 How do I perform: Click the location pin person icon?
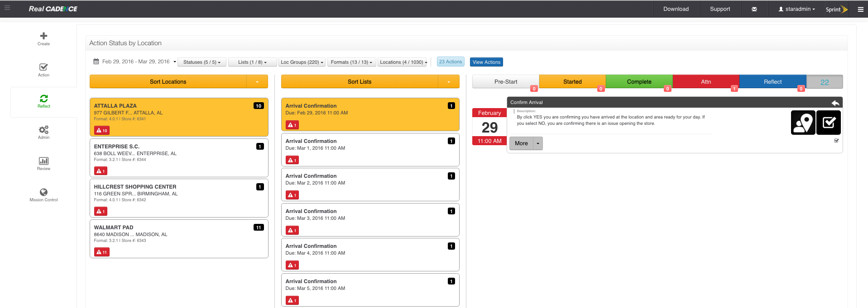coord(803,123)
